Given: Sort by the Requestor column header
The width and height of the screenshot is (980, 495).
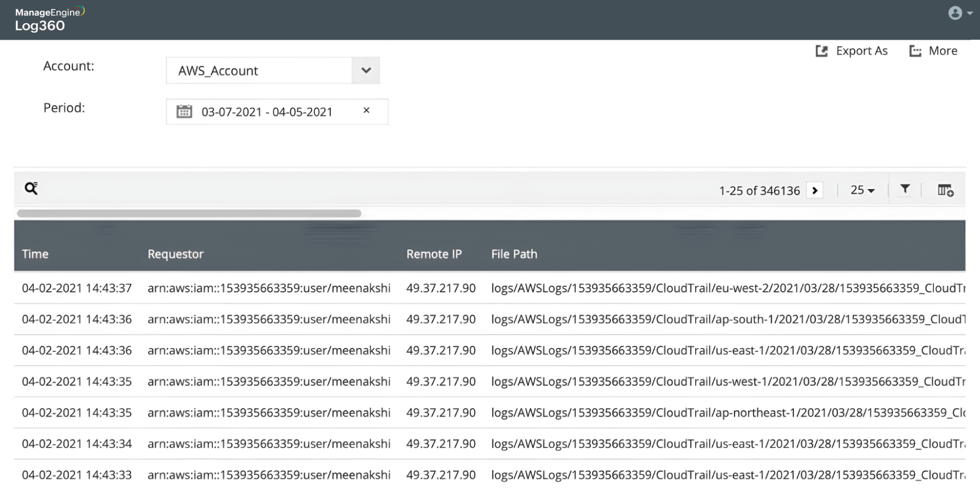Looking at the screenshot, I should pyautogui.click(x=176, y=254).
